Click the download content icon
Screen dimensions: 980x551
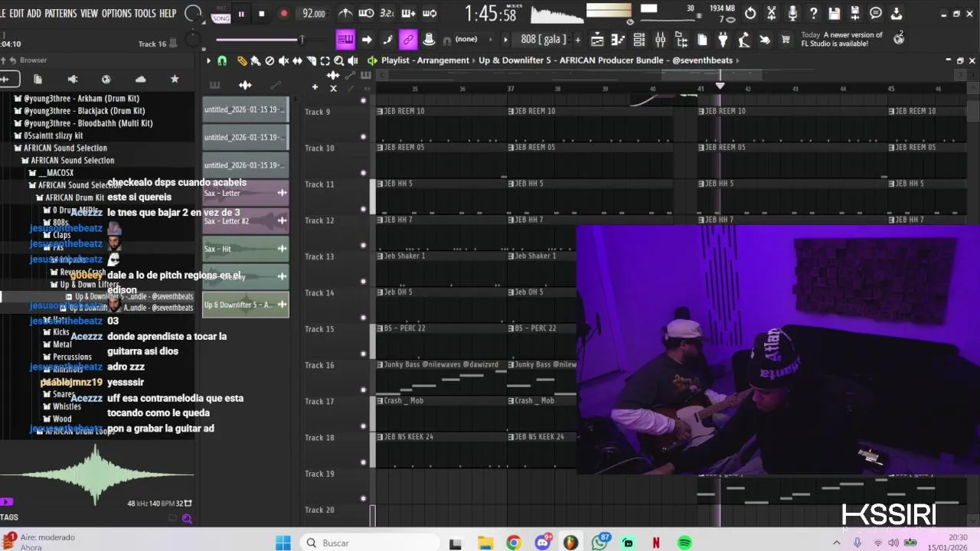[897, 14]
